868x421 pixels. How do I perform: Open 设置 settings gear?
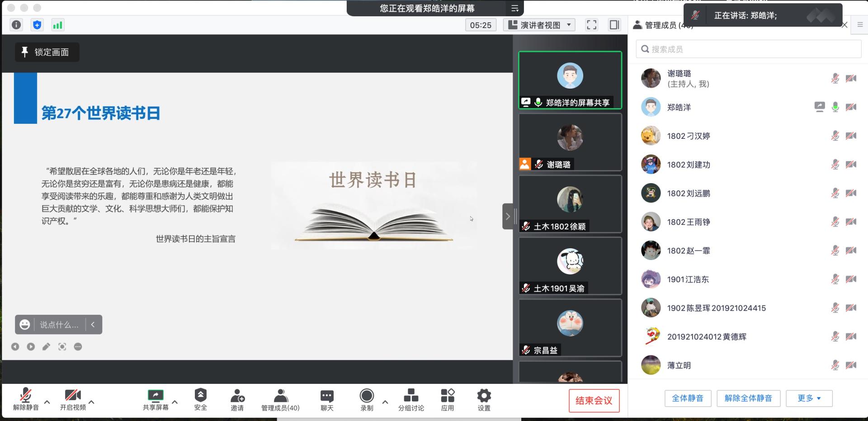click(x=484, y=400)
